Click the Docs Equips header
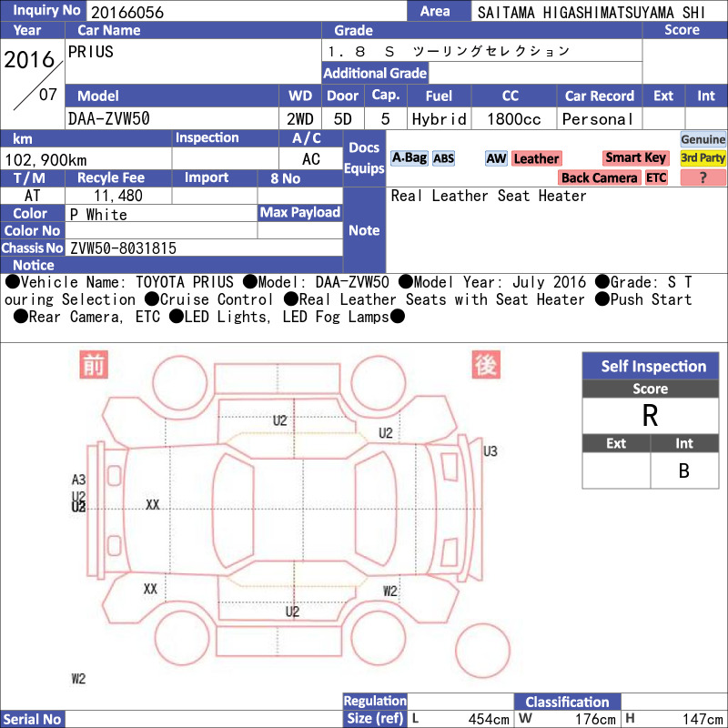The image size is (728, 728). coord(365,157)
